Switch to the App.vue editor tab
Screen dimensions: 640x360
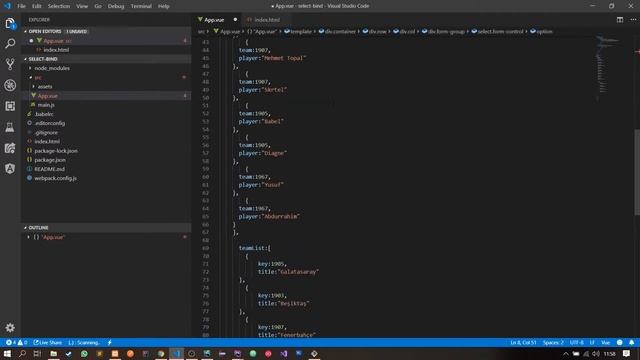[x=214, y=20]
